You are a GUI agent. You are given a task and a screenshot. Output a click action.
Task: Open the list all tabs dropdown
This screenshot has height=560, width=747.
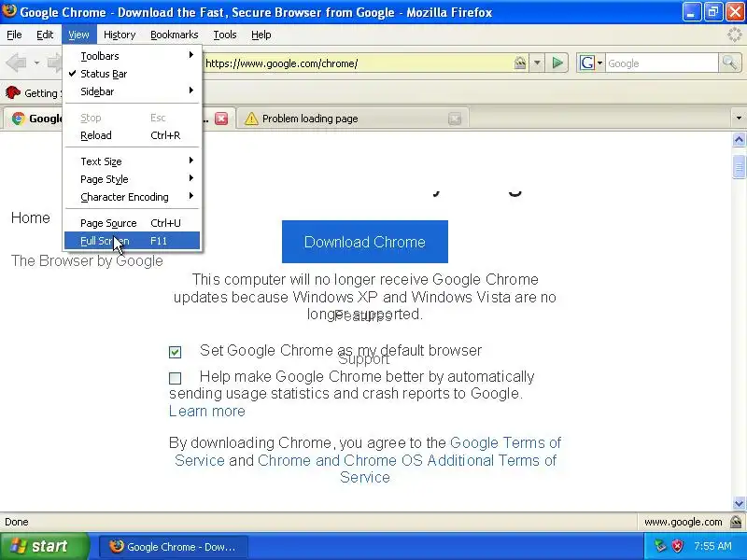[739, 119]
